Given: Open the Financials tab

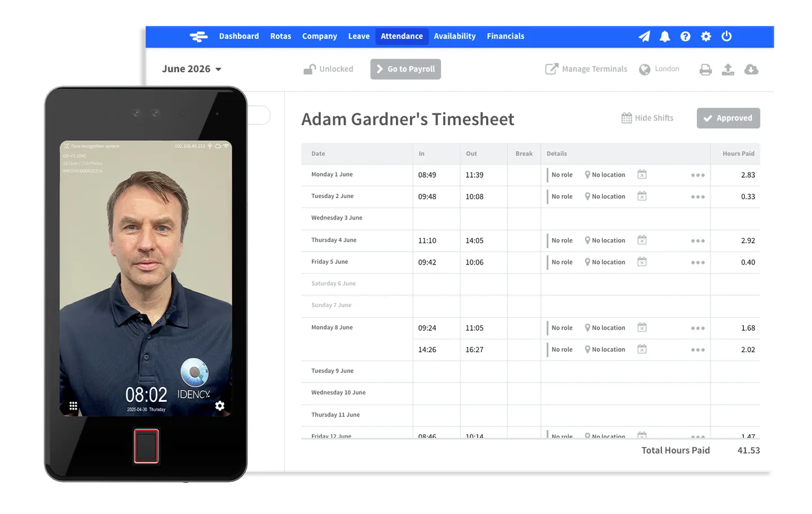Looking at the screenshot, I should (x=505, y=36).
